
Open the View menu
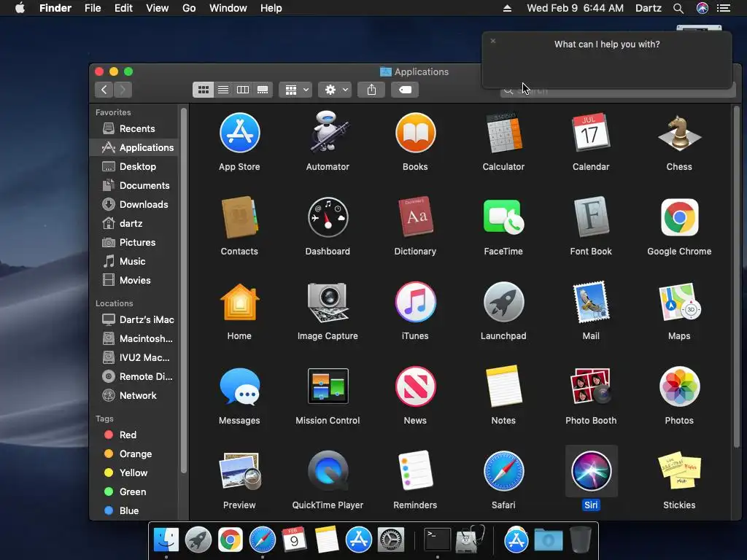point(158,8)
